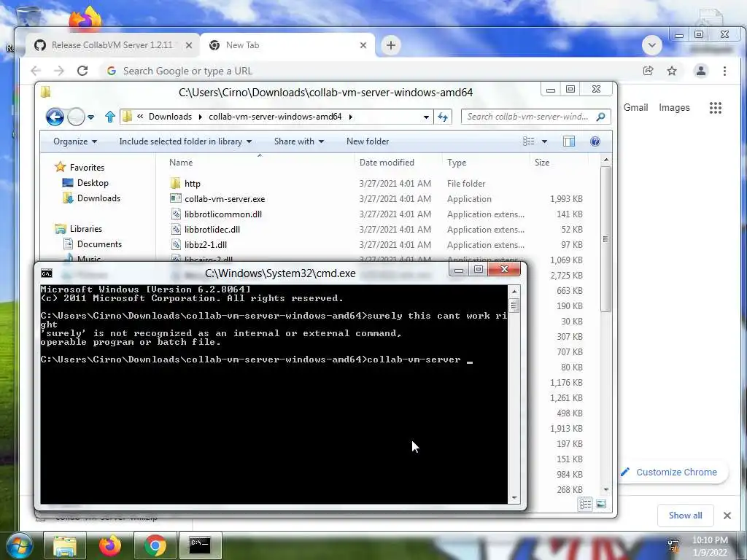The width and height of the screenshot is (747, 560).
Task: Switch to Release CollabVM Server Chrome tab
Action: pos(112,45)
